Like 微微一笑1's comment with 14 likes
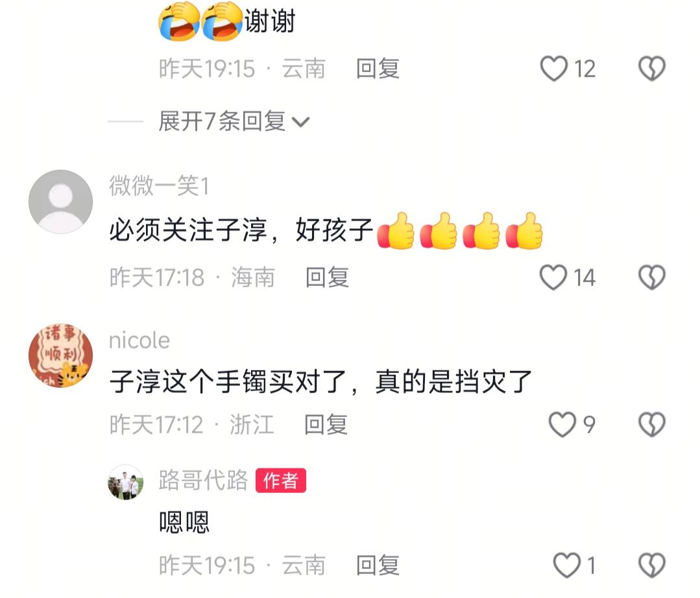 [x=553, y=277]
